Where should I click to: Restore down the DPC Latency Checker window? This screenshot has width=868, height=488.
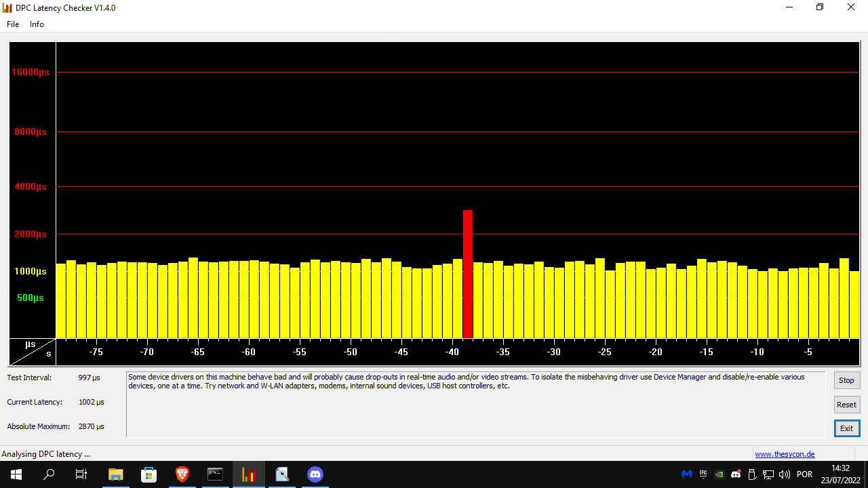pyautogui.click(x=820, y=7)
